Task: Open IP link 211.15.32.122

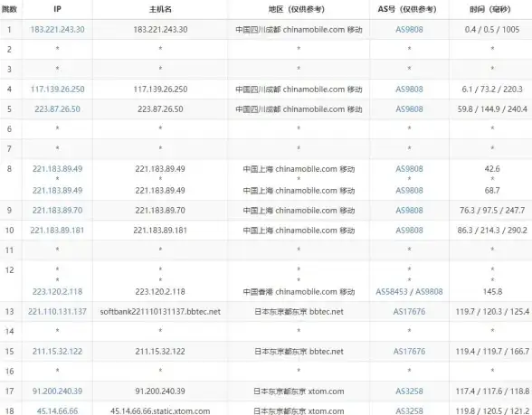Action: (x=57, y=351)
